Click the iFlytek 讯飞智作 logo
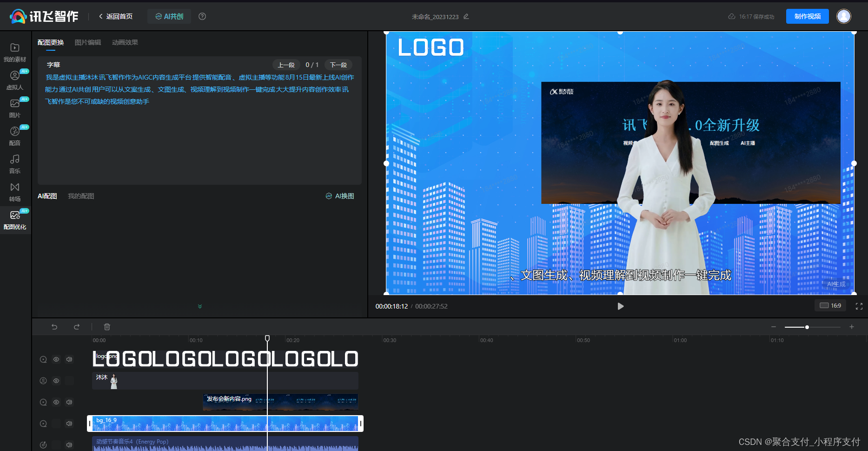 [x=44, y=16]
